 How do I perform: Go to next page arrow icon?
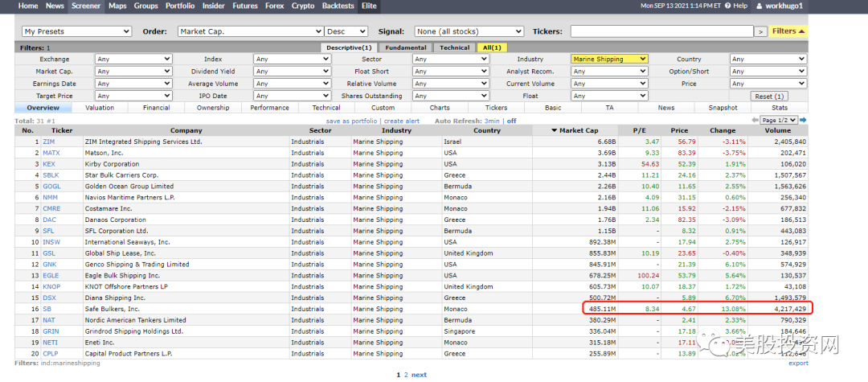tap(803, 120)
